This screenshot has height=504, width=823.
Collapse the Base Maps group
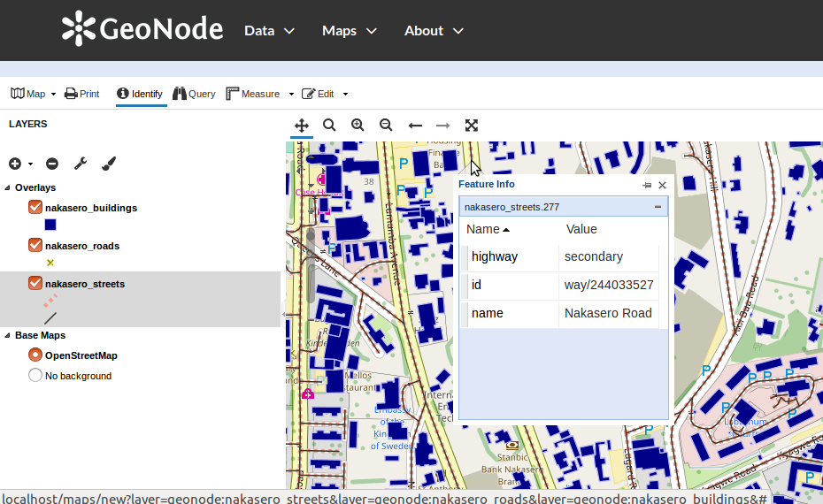pyautogui.click(x=7, y=336)
